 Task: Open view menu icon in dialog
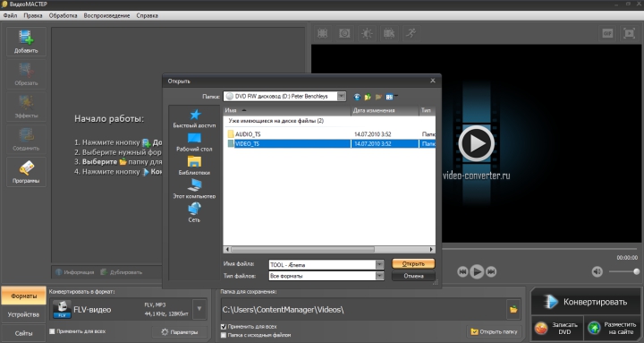391,97
